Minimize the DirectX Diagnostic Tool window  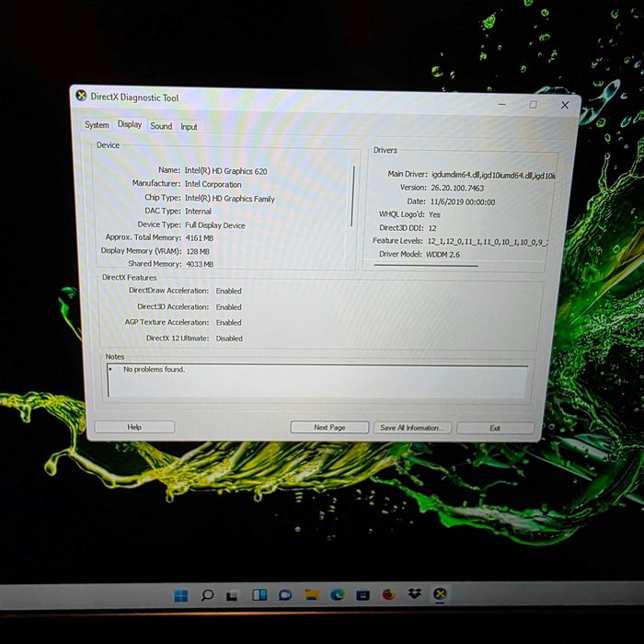click(x=502, y=104)
